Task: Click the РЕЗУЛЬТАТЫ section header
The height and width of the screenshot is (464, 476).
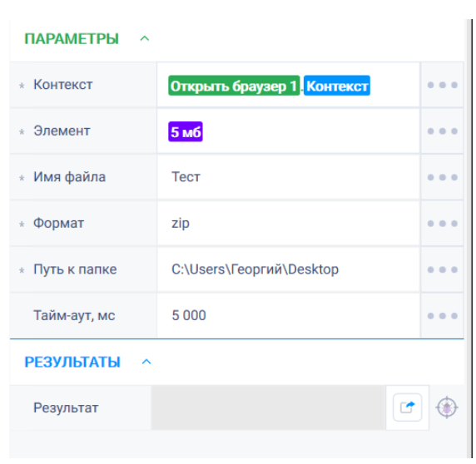Action: [72, 362]
